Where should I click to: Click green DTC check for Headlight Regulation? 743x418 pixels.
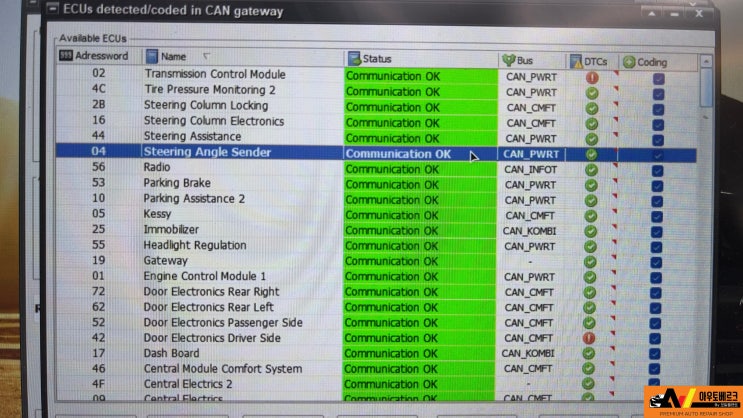point(590,246)
